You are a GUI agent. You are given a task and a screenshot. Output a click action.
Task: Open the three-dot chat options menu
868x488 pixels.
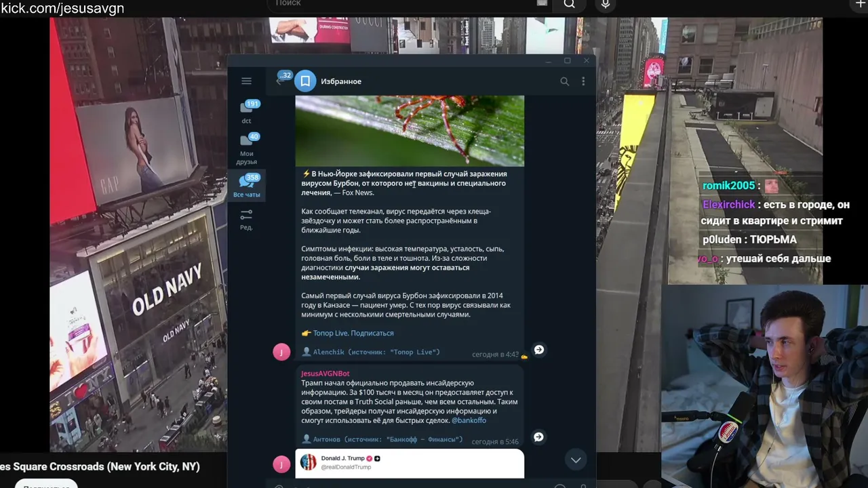pyautogui.click(x=583, y=81)
